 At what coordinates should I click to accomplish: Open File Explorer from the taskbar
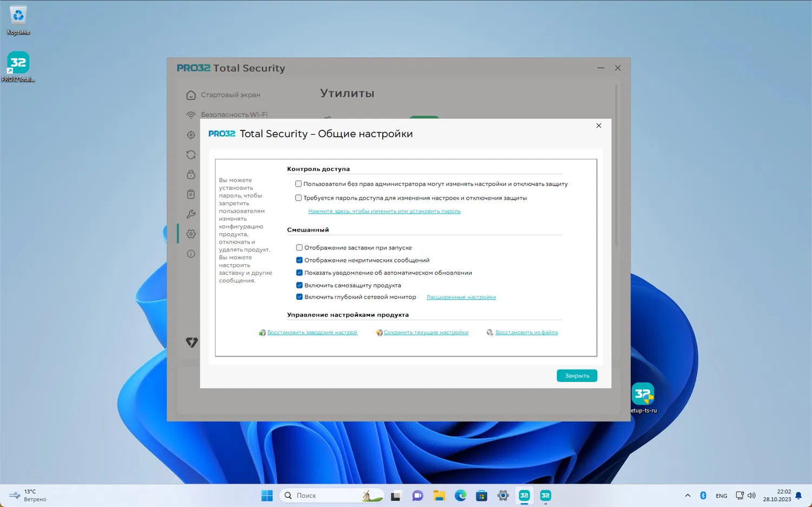click(x=439, y=496)
